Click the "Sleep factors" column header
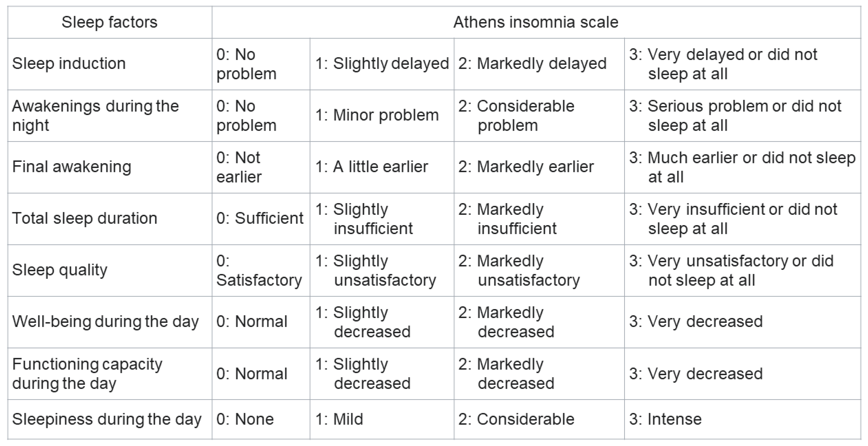This screenshot has width=868, height=446. pos(109,22)
